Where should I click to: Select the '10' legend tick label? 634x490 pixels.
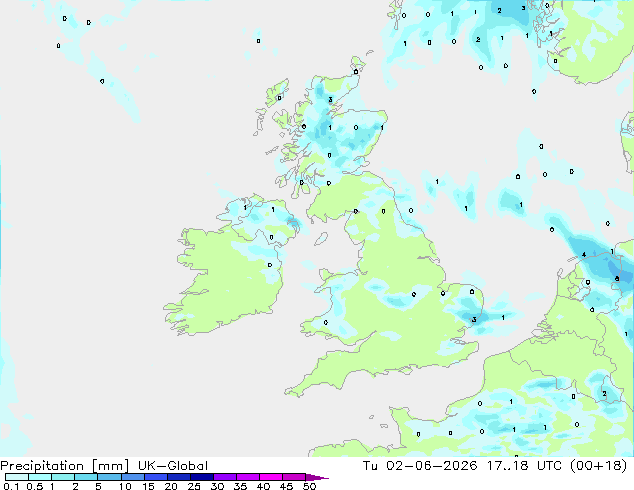click(x=125, y=486)
